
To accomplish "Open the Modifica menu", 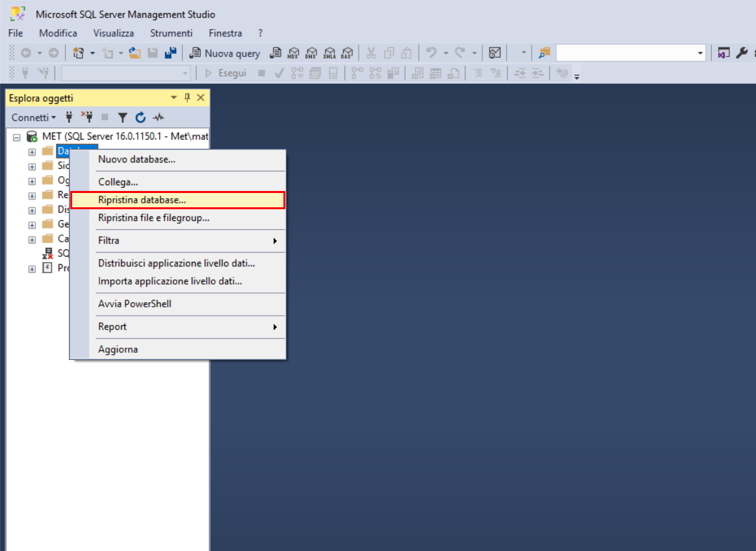I will click(58, 33).
